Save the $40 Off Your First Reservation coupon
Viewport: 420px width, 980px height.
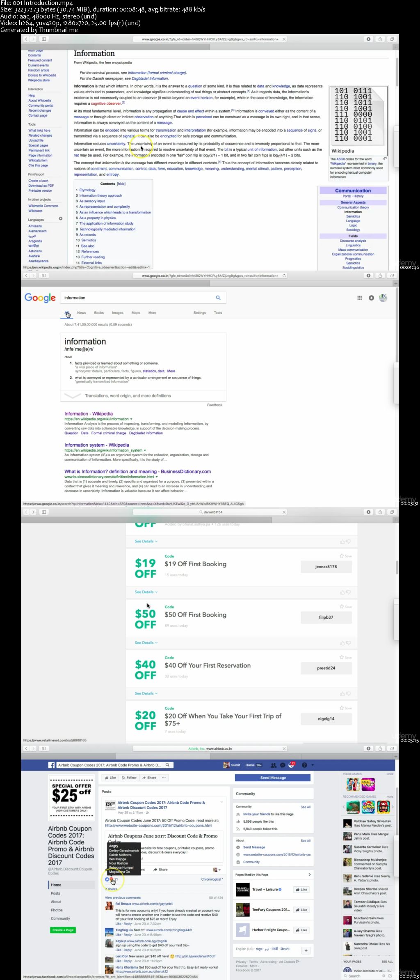[x=346, y=657]
